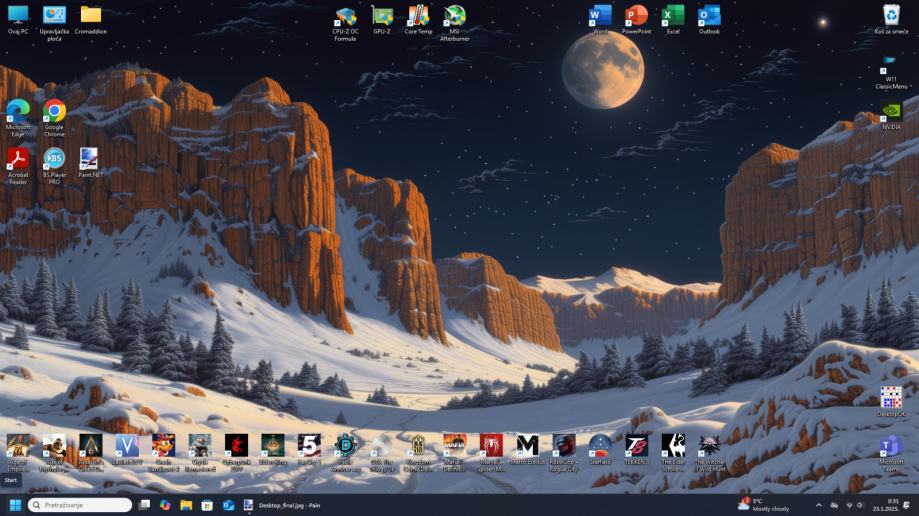Select the Far Cry 5 shortcut
The width and height of the screenshot is (919, 516).
coord(309,449)
